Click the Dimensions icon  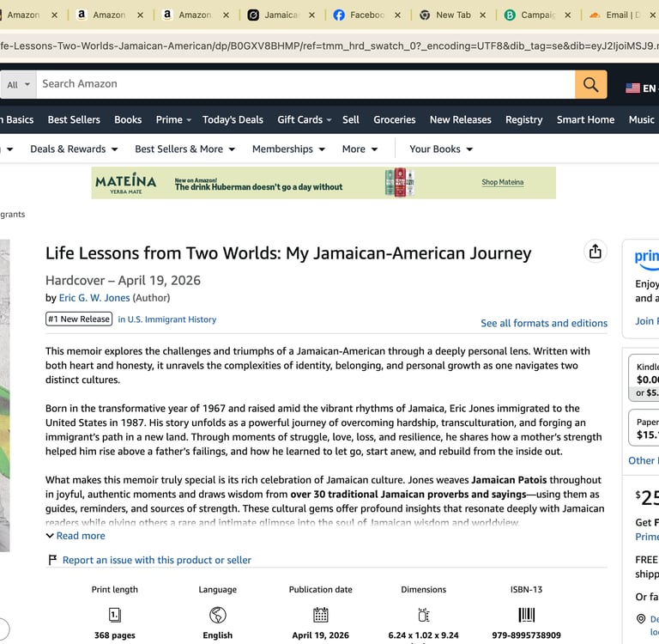pos(424,615)
